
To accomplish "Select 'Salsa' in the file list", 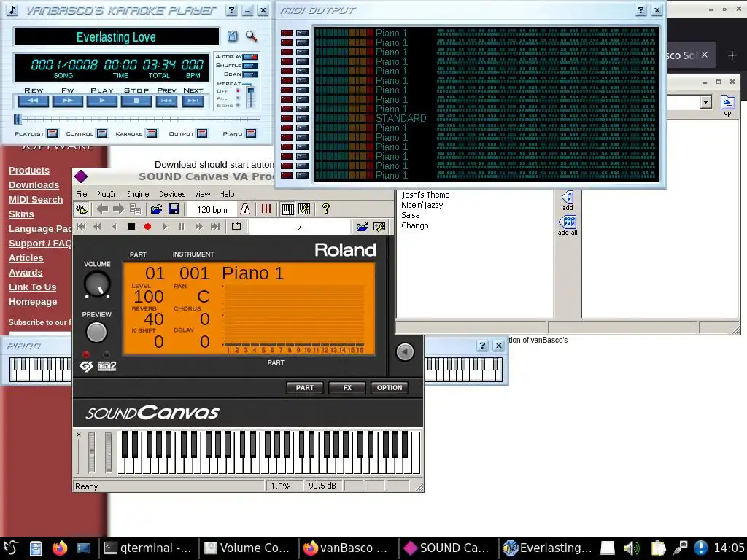I will point(411,215).
